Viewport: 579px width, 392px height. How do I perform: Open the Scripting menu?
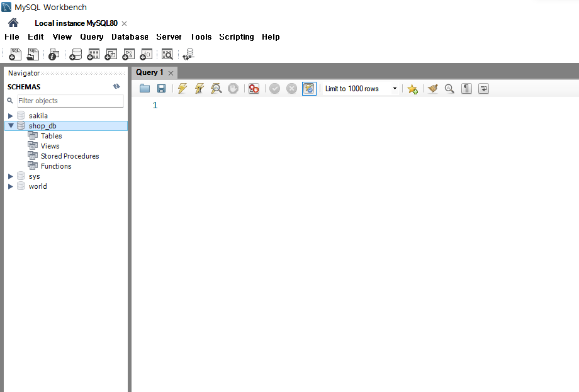[237, 37]
